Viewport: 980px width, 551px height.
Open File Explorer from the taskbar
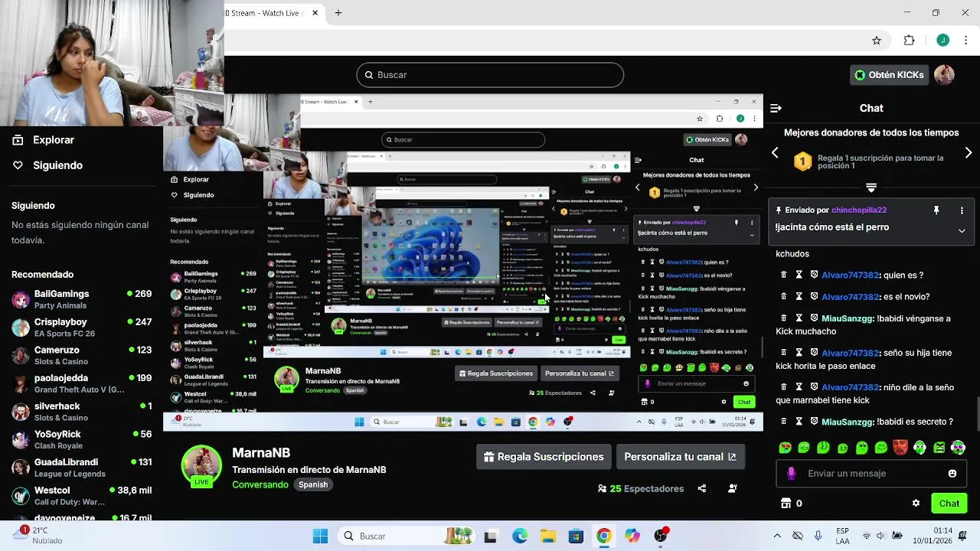[x=548, y=536]
